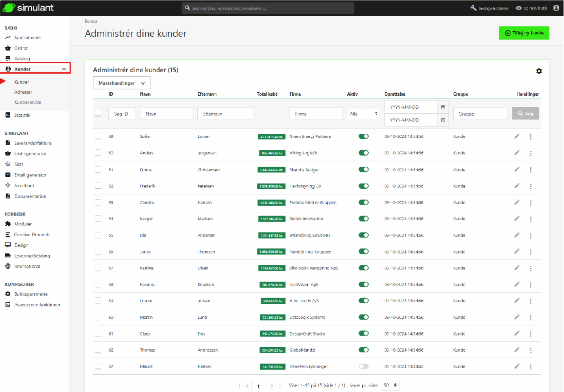Viewport: 564px width, 392px height.
Task: Open the Aktiv filter dropdown showing Alle
Action: [x=363, y=114]
